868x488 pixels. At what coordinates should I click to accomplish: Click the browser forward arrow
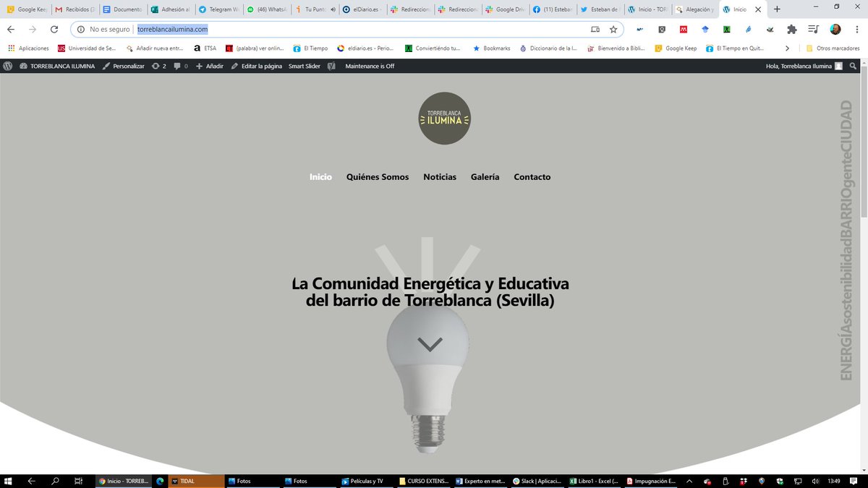[33, 30]
